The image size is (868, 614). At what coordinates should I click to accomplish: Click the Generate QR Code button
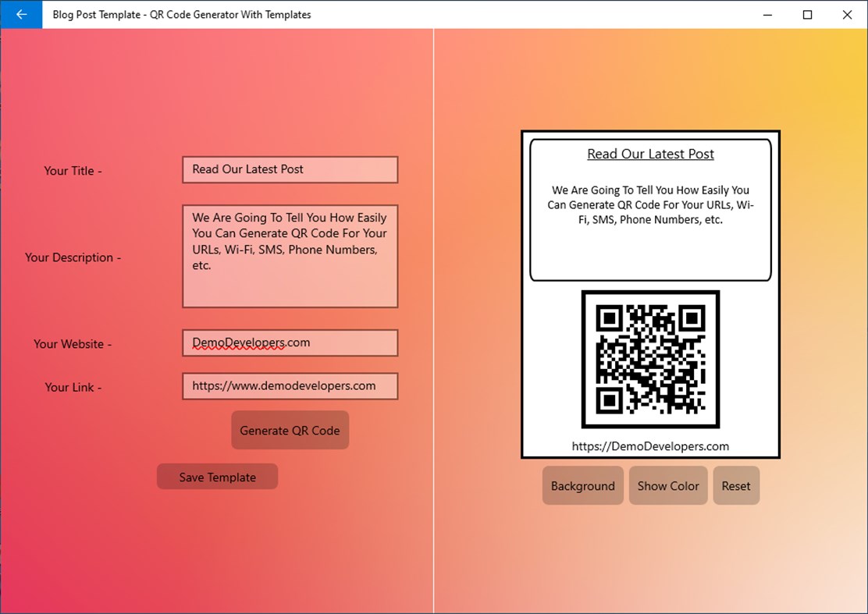(290, 431)
